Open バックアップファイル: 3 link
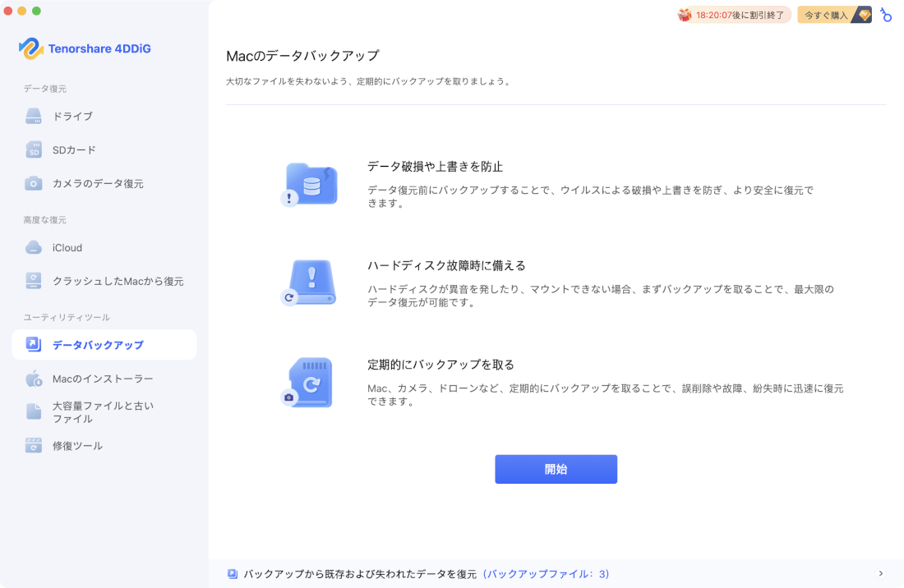The height and width of the screenshot is (588, 904). 546,573
